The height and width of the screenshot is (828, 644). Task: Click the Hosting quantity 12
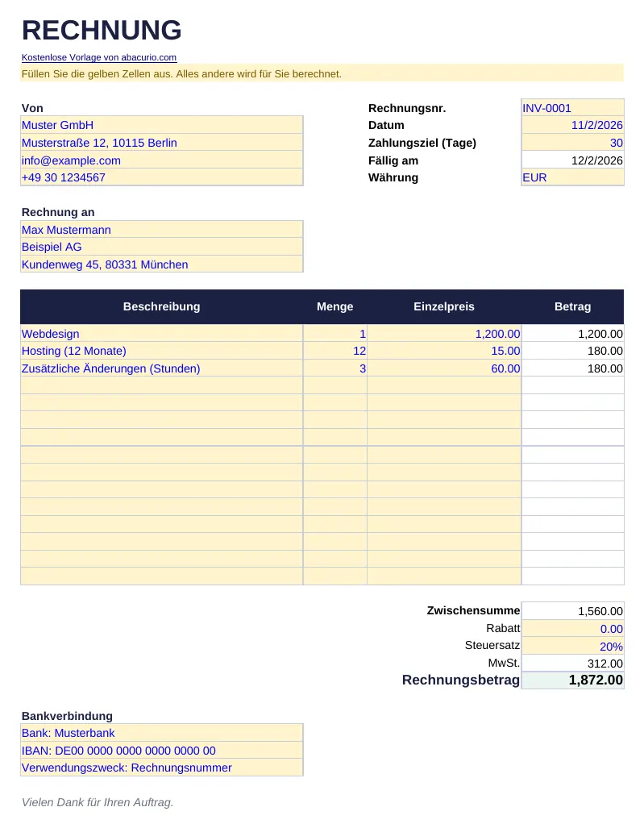(334, 351)
